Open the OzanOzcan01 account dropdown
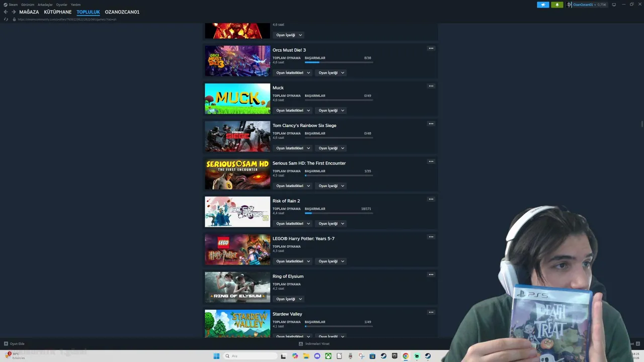644x362 pixels. coord(584,5)
